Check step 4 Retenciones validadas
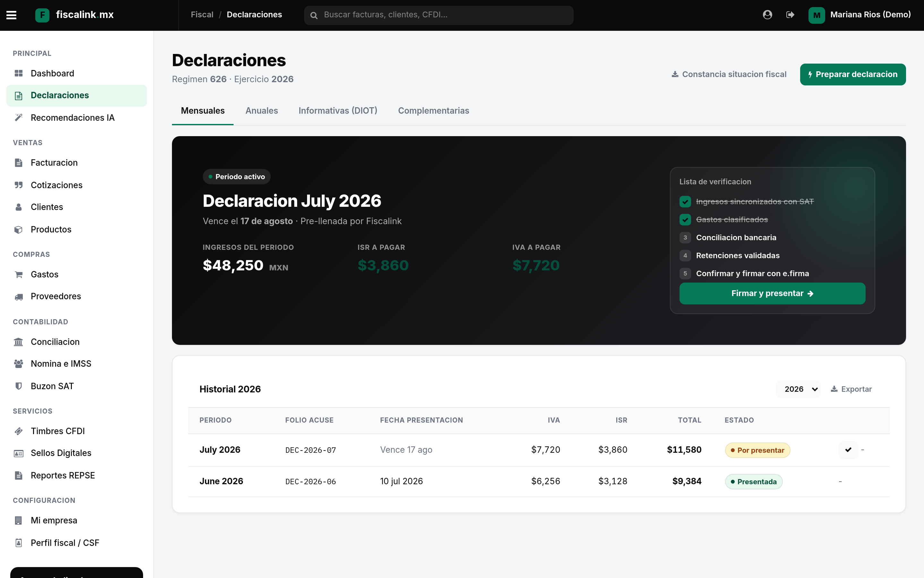924x578 pixels. pos(685,255)
